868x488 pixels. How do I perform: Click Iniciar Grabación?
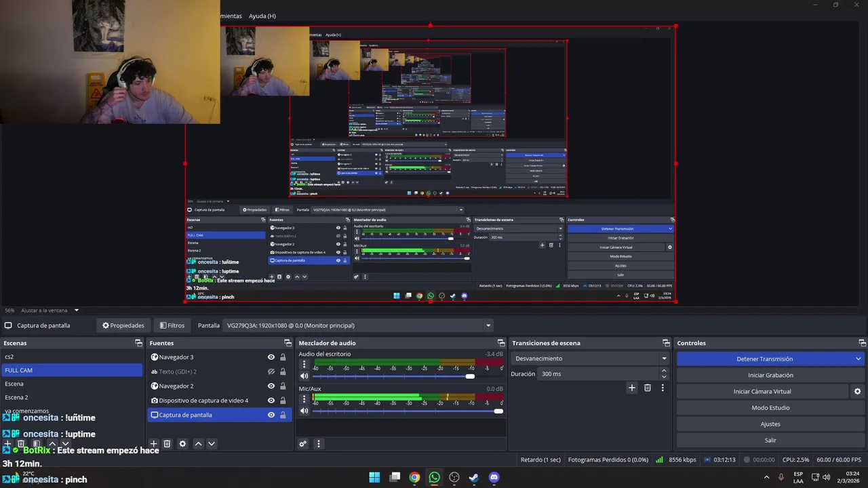pyautogui.click(x=770, y=375)
